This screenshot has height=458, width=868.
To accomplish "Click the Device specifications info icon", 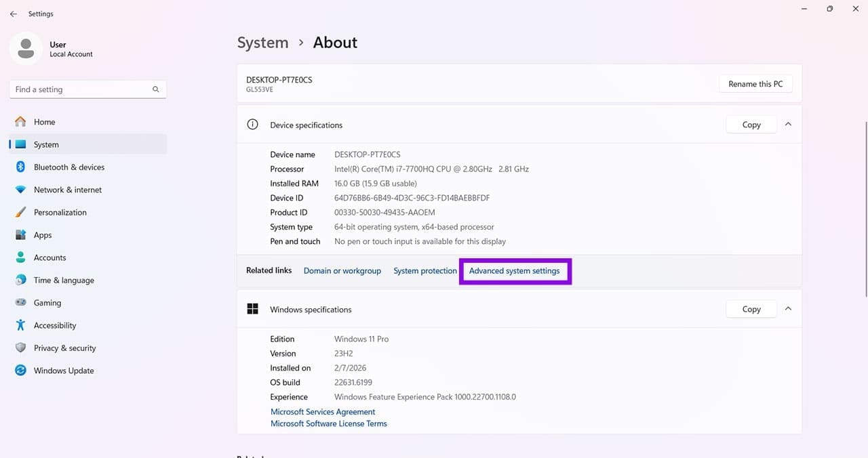I will tap(252, 125).
